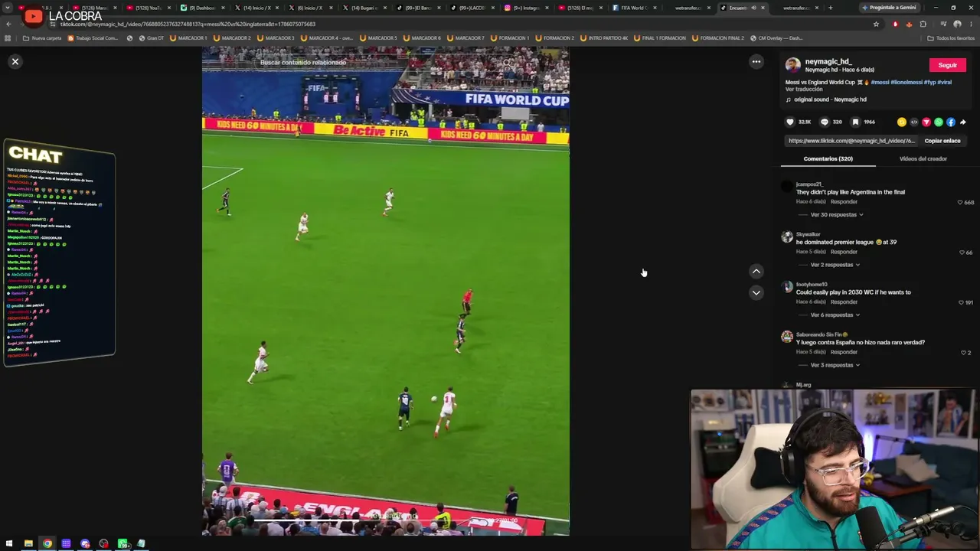Viewport: 980px width, 551px height.
Task: Open the Todos los favoritos folder
Action: [x=951, y=38]
